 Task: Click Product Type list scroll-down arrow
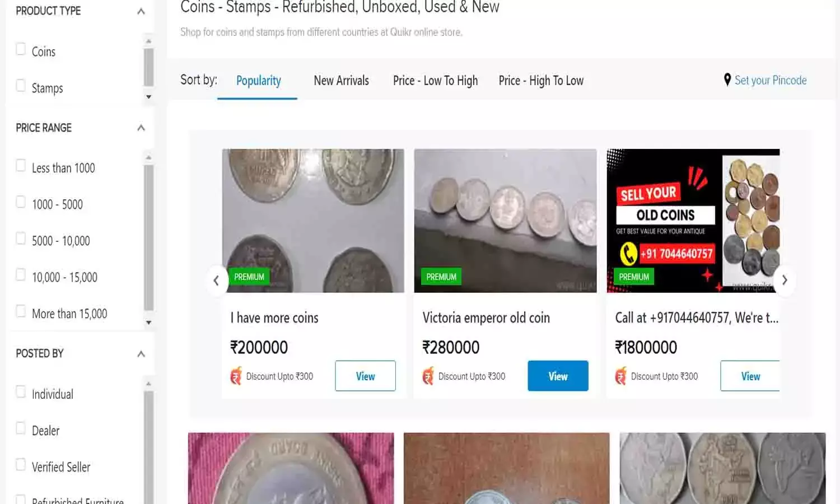pos(148,97)
